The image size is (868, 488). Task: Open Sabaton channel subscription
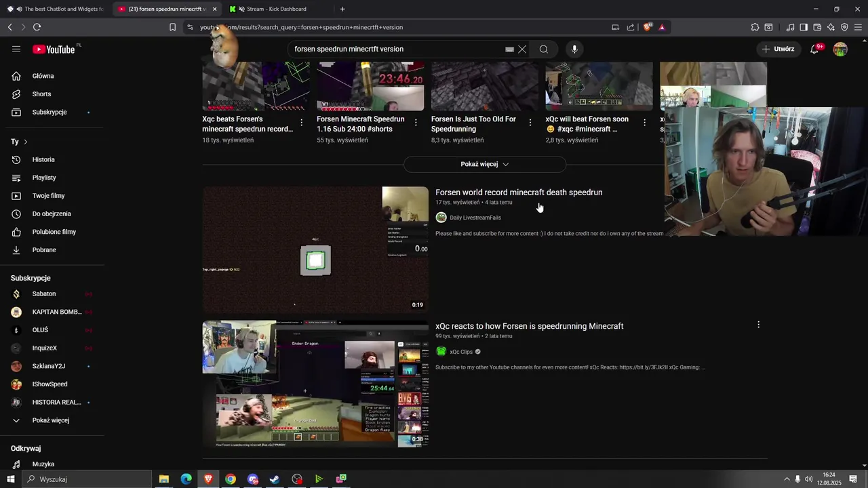click(x=54, y=293)
